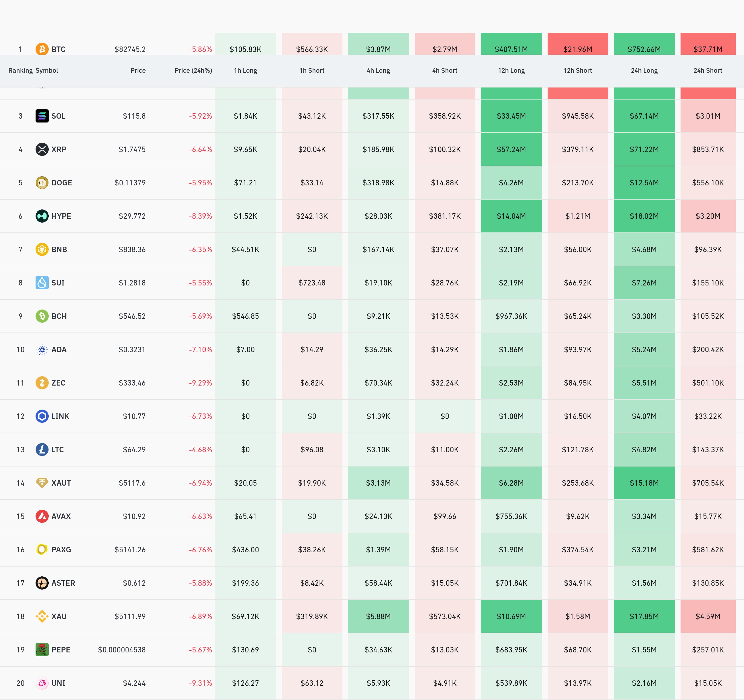The width and height of the screenshot is (744, 700).
Task: Click the AVAX red logo
Action: [x=42, y=516]
